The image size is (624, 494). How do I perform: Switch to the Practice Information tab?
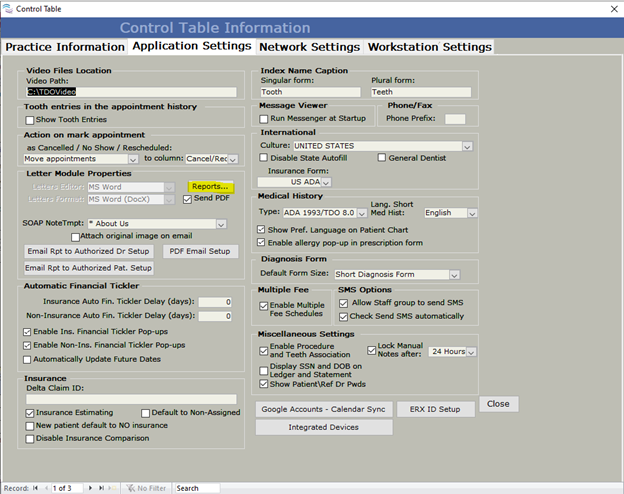click(63, 47)
